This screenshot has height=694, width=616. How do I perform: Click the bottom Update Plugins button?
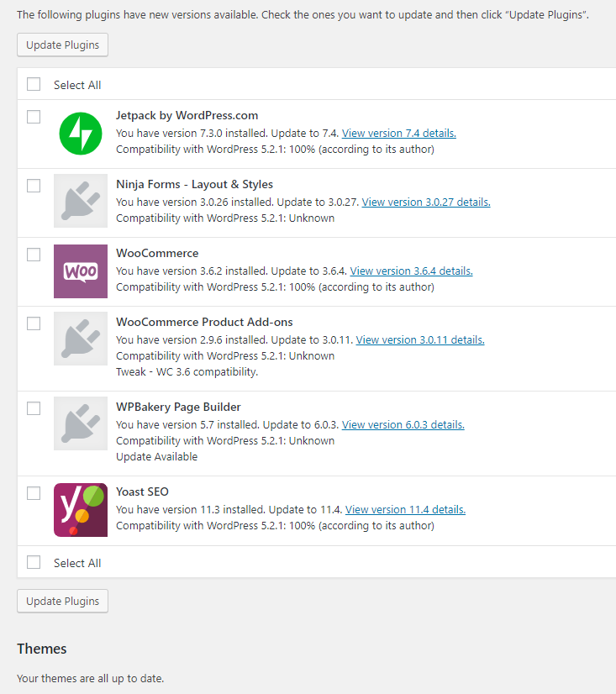[x=62, y=601]
